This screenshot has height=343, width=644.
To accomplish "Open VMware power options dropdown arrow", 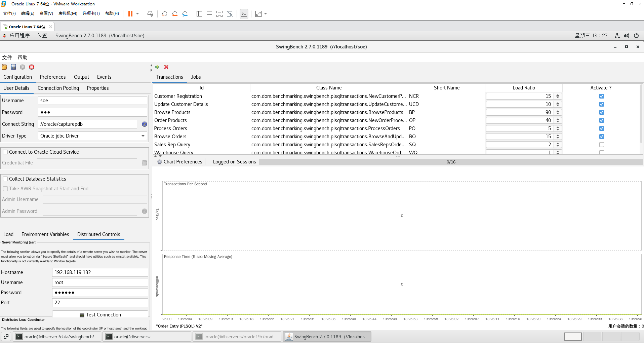I will click(x=137, y=14).
